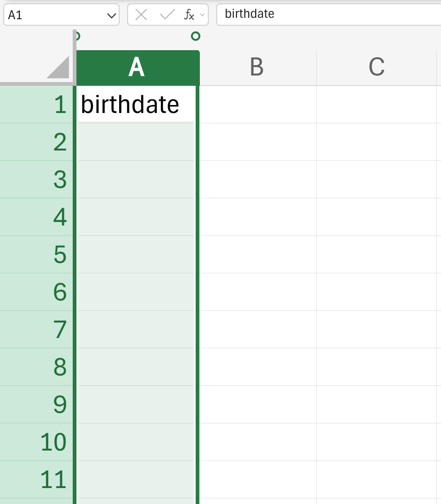Click the Enter checkmark icon in formula bar
Screen dimensions: 441x504
pos(167,15)
